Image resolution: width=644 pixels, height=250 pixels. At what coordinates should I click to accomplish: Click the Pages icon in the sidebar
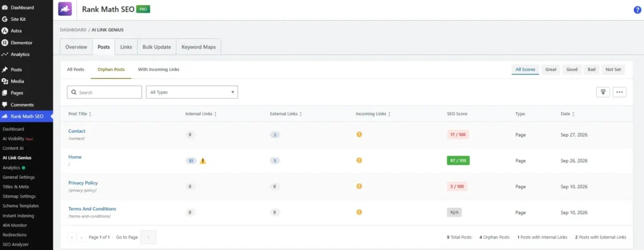tap(4, 93)
